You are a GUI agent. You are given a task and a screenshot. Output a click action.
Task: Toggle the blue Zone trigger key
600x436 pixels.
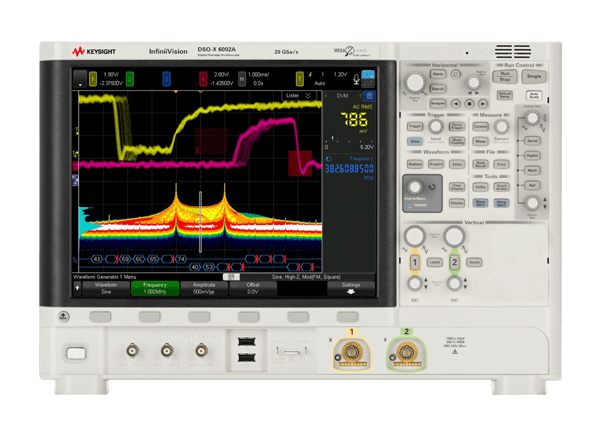(415, 141)
